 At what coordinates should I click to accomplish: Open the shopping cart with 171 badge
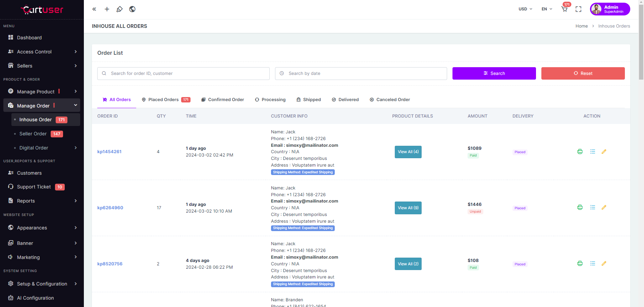(x=565, y=9)
